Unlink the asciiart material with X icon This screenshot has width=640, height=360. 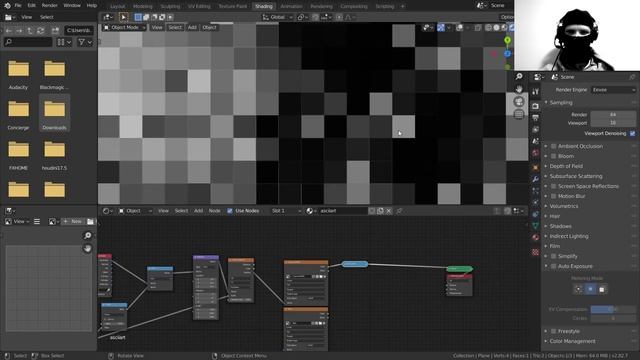tap(389, 211)
